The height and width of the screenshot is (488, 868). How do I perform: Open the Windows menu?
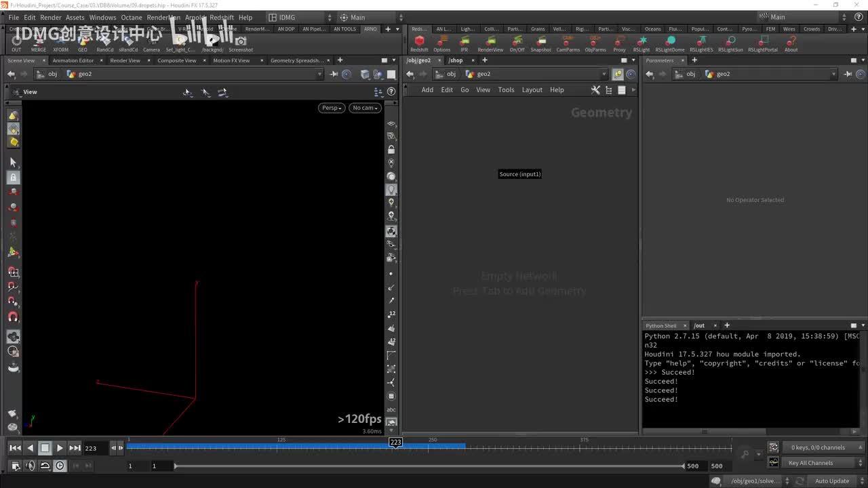(102, 18)
